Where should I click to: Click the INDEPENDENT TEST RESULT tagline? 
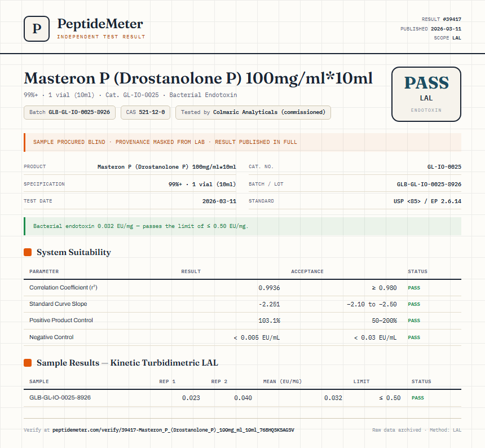101,37
